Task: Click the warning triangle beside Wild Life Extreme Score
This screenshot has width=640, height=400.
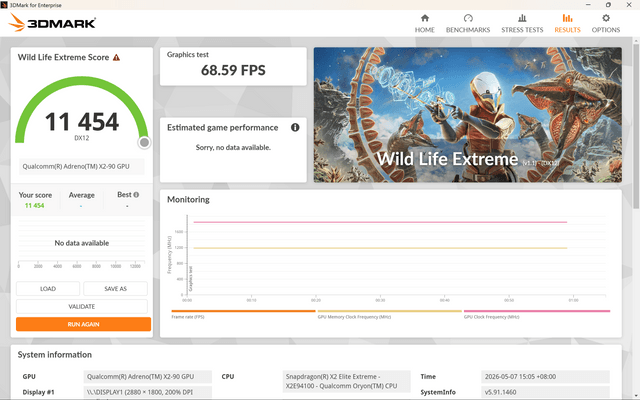Action: (x=116, y=58)
